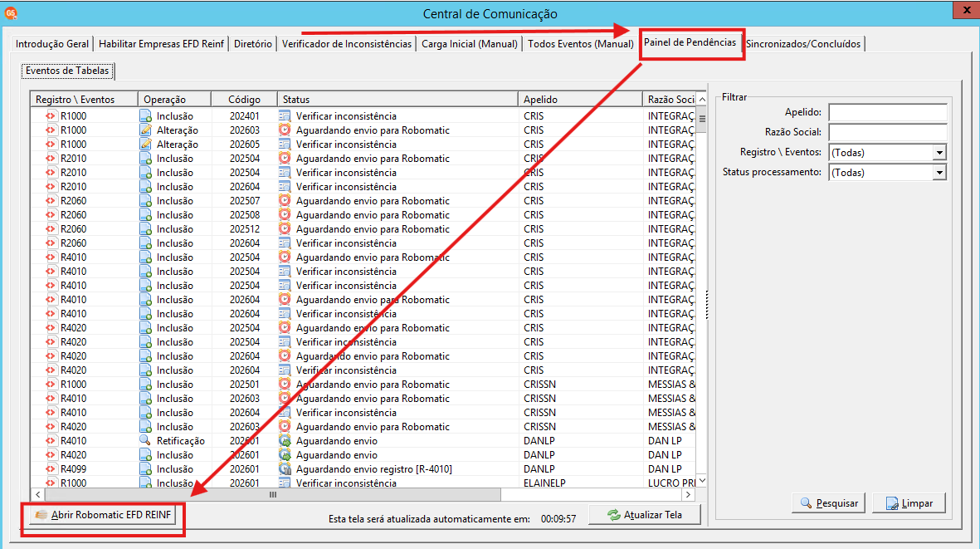Screen dimensions: 980x549
Task: Click the clock status icon of the R1000 202603 row
Action: [x=285, y=130]
